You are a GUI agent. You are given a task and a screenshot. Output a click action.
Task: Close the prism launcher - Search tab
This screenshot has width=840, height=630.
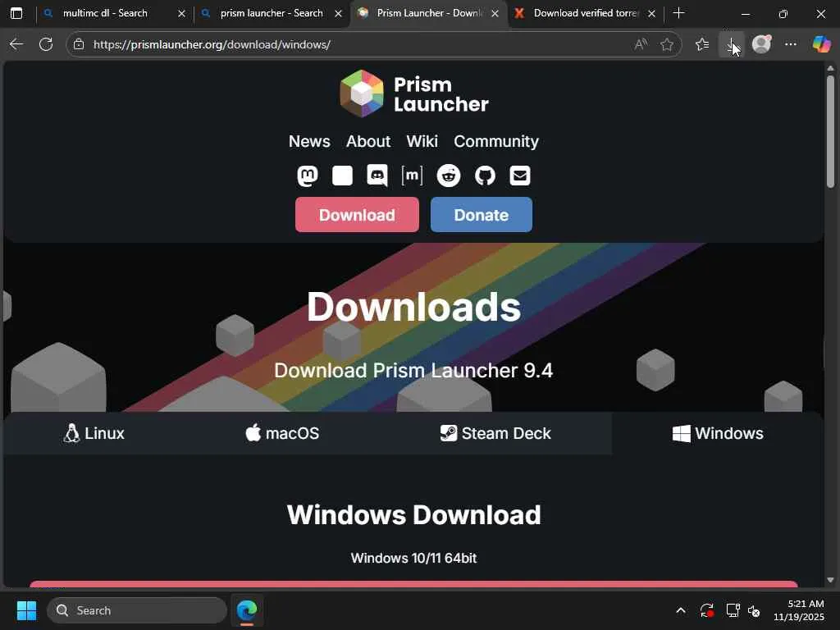point(339,13)
